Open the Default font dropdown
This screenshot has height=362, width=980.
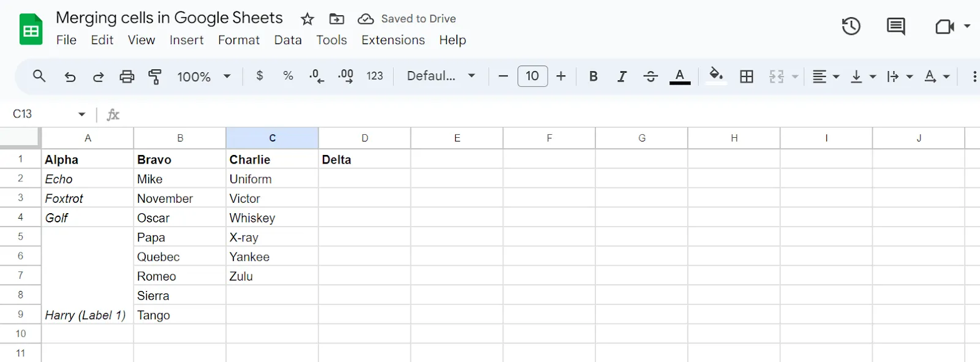coord(441,76)
